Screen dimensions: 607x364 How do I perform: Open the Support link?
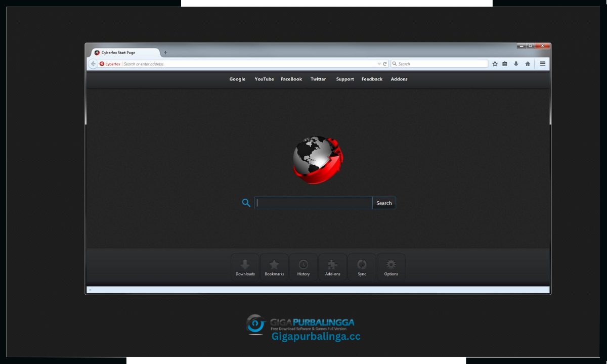[x=345, y=79]
